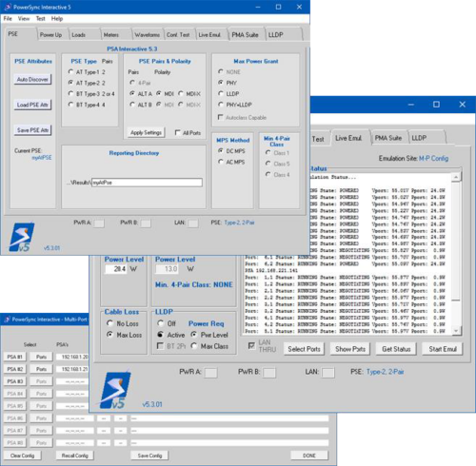Select BT Type-4 PSE type
The width and height of the screenshot is (476, 466).
point(71,105)
